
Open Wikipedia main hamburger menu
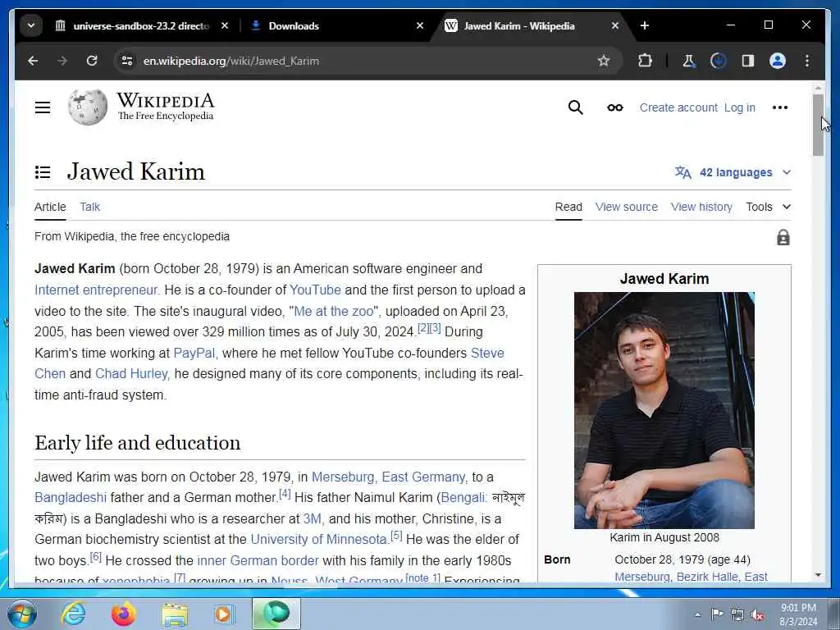click(43, 107)
